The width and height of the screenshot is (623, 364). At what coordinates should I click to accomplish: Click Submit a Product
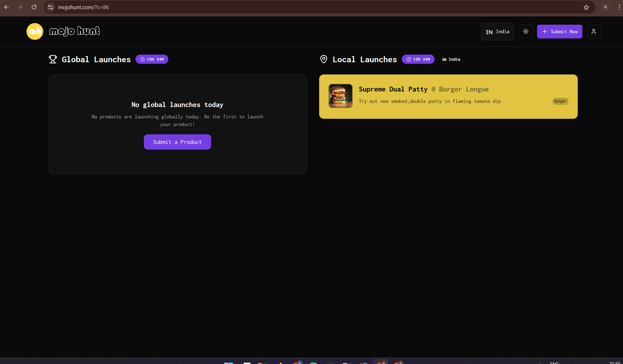point(177,142)
